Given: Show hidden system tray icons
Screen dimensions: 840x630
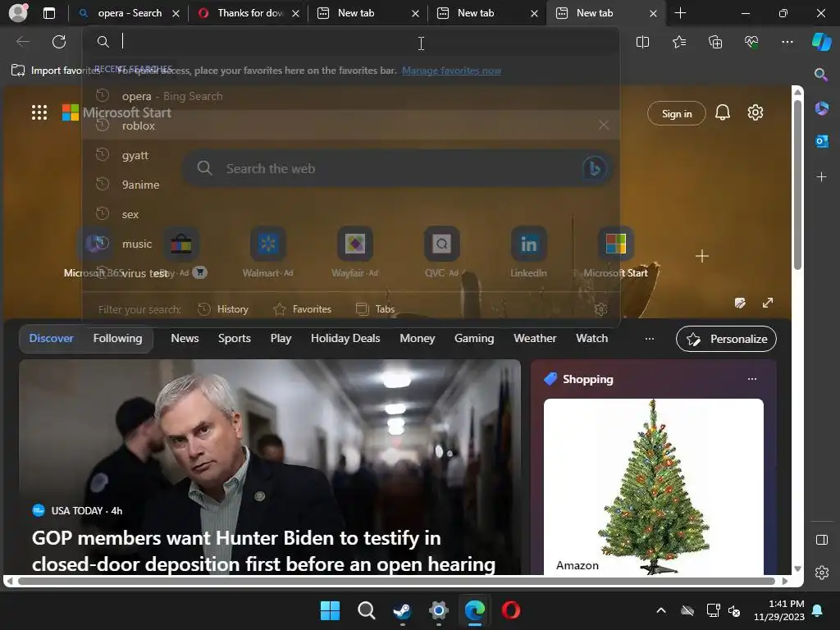Looking at the screenshot, I should click(661, 610).
